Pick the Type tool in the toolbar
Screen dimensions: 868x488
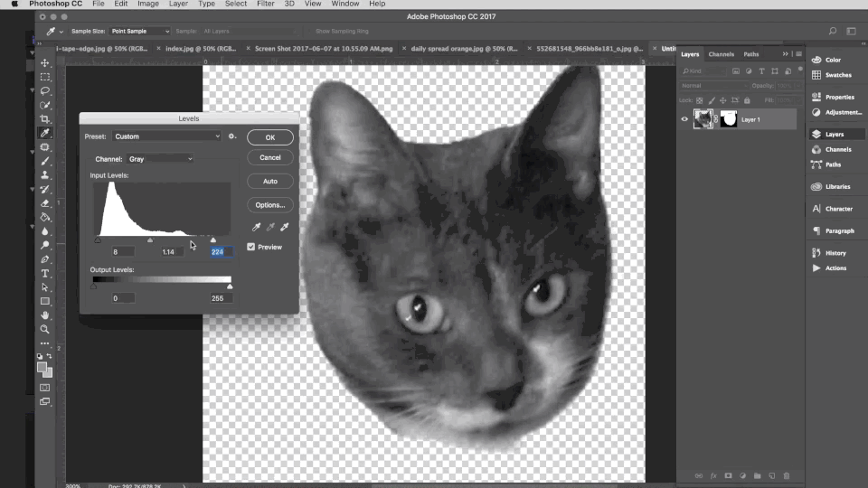45,273
